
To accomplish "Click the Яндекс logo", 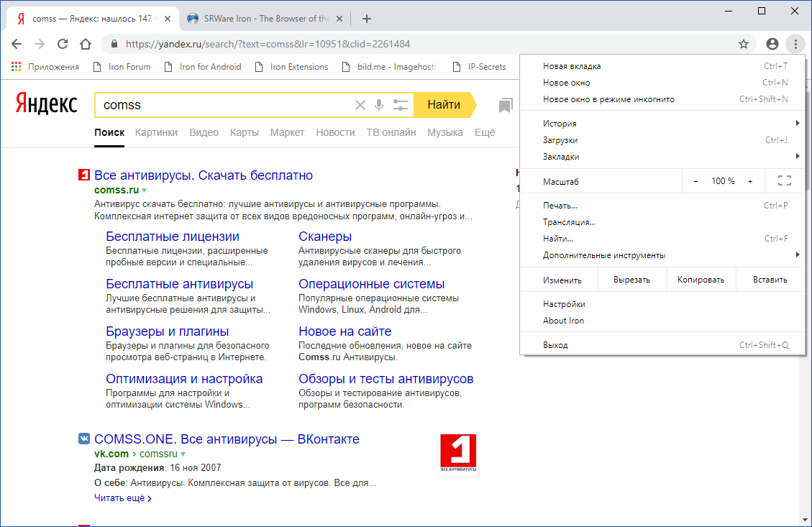I will [46, 104].
